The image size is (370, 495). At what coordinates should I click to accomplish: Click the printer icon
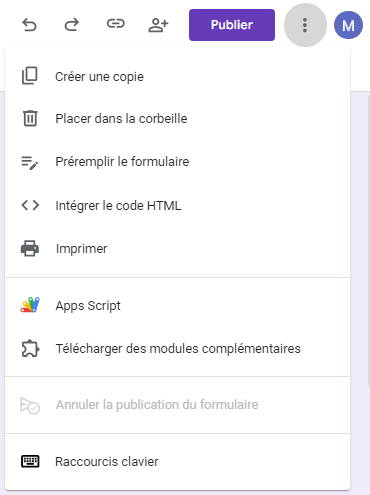pos(30,248)
